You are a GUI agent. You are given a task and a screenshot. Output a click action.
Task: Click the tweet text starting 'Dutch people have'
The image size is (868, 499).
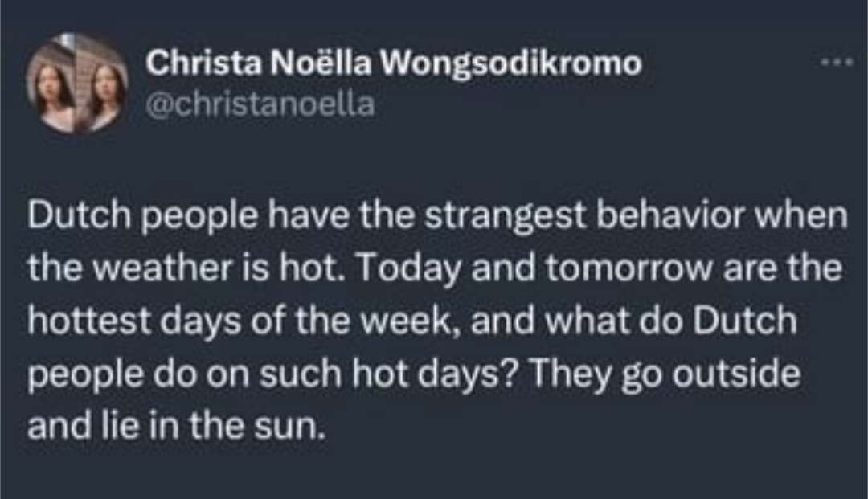click(x=434, y=321)
